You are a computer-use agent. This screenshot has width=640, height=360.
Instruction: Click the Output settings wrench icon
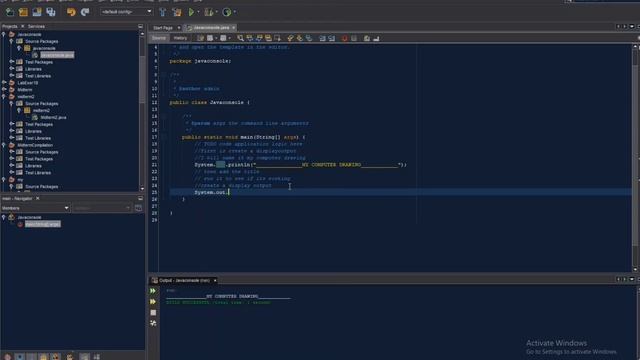153,323
